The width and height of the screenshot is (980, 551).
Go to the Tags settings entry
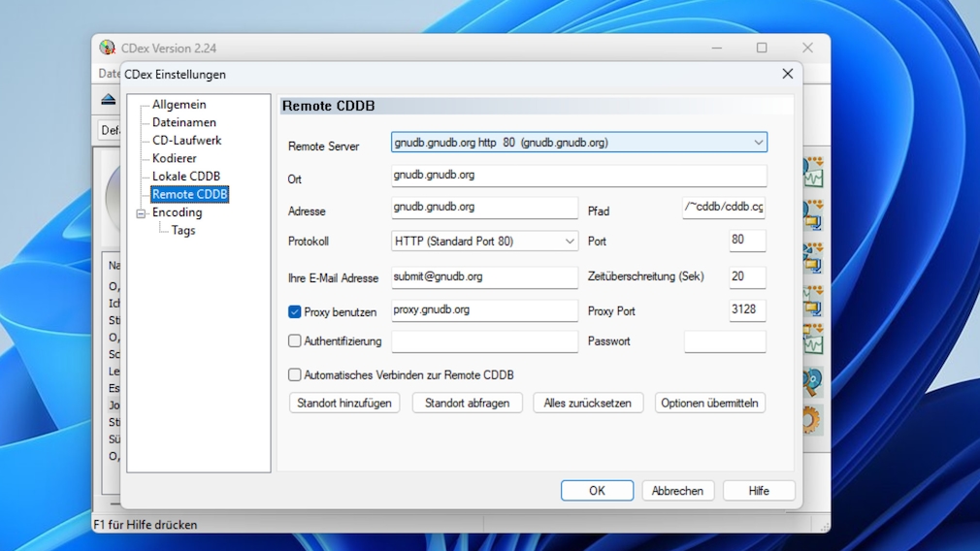183,231
